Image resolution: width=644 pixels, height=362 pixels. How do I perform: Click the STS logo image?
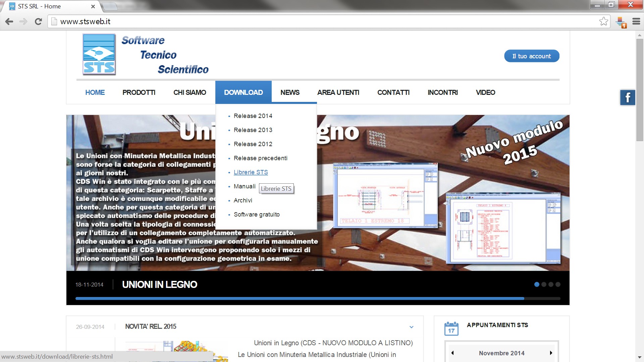tap(99, 54)
